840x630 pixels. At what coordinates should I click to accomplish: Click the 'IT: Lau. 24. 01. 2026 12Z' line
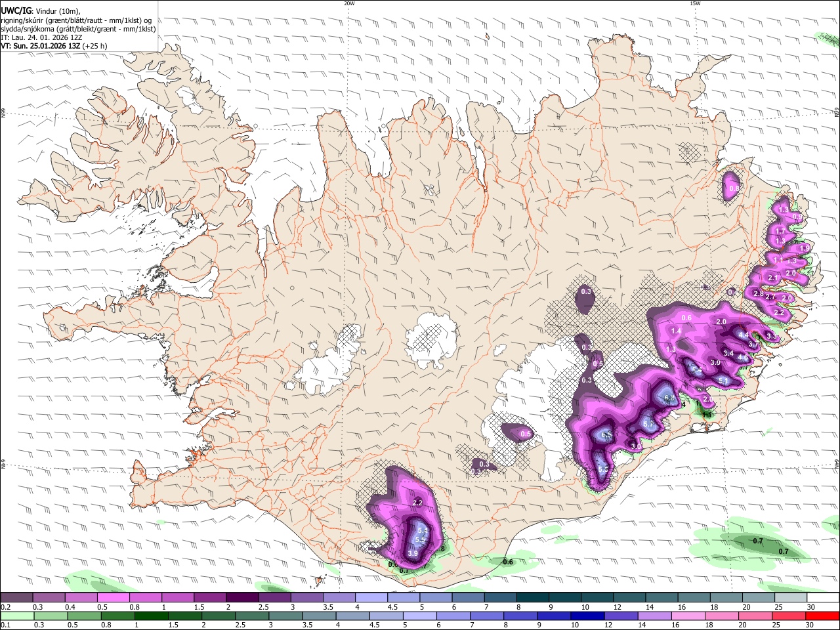41,37
